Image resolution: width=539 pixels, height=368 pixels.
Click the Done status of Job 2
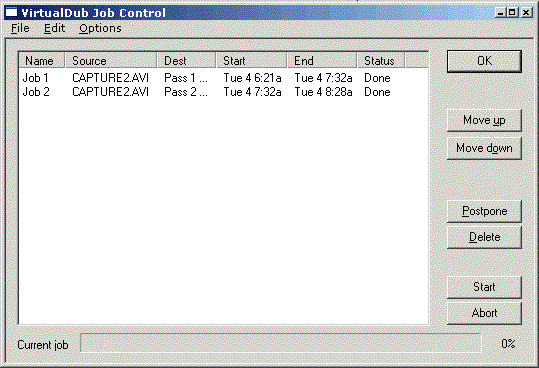[377, 92]
